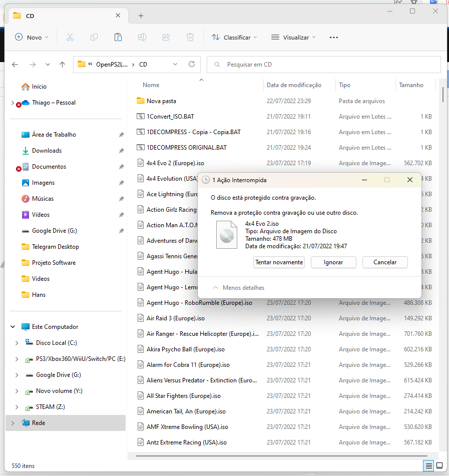Open the Classificar sort dropdown
This screenshot has height=476, width=449.
pos(234,38)
